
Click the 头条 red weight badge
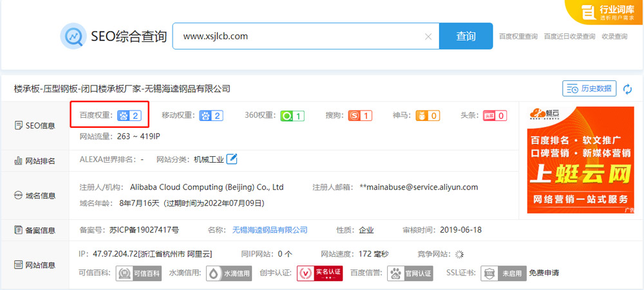pos(495,116)
